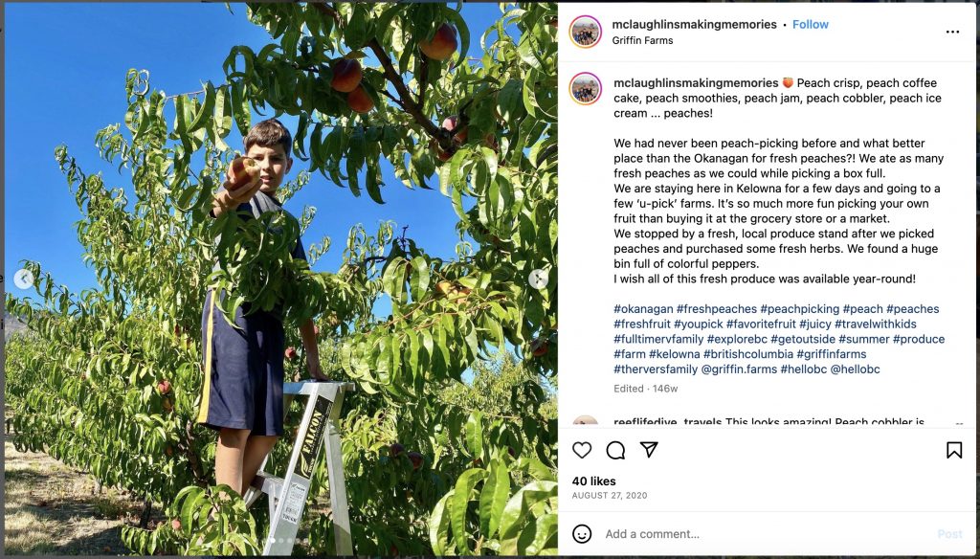The width and height of the screenshot is (980, 559).
Task: Open the #okanagan hashtag
Action: (643, 309)
